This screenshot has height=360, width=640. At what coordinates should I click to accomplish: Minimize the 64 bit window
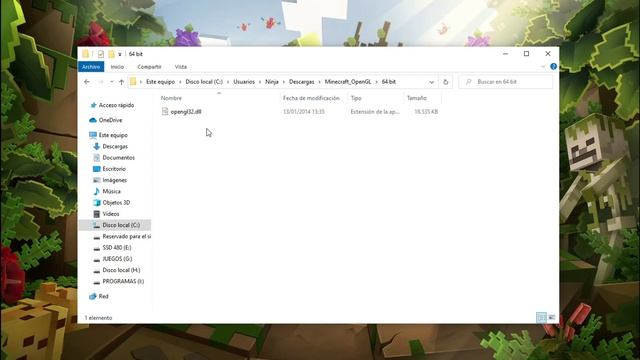pyautogui.click(x=505, y=54)
